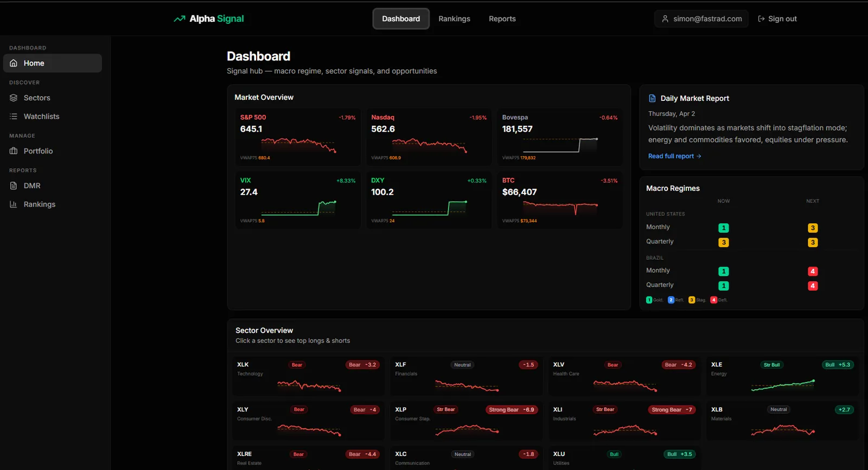The image size is (868, 470).
Task: Go to Sectors in the sidebar
Action: (53, 98)
